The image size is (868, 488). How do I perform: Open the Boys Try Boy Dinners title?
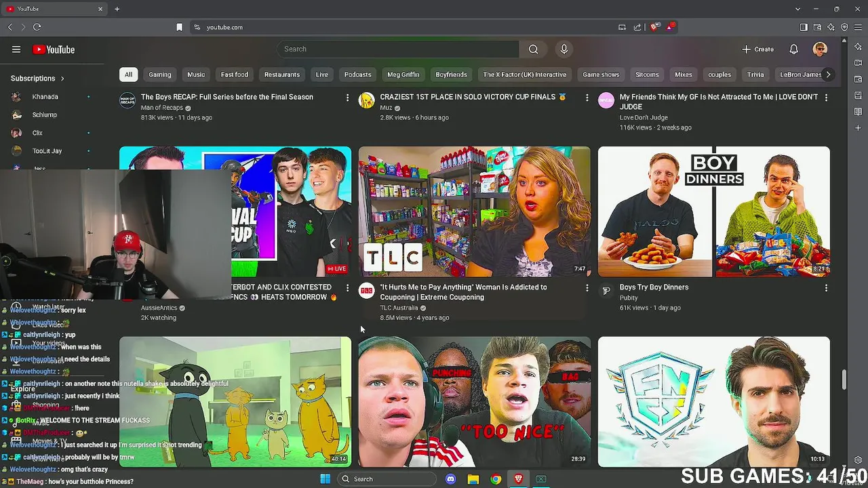[654, 287]
